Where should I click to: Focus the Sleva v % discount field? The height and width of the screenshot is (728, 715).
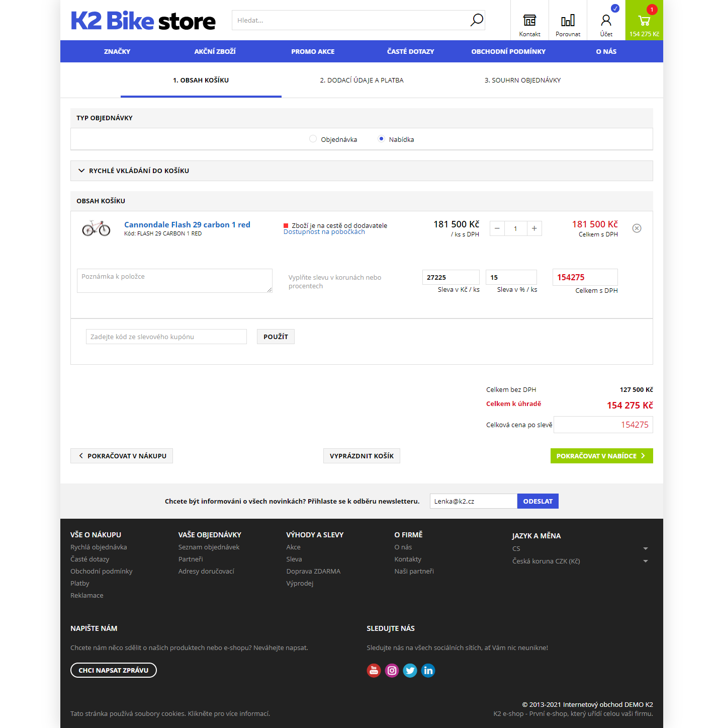[511, 277]
